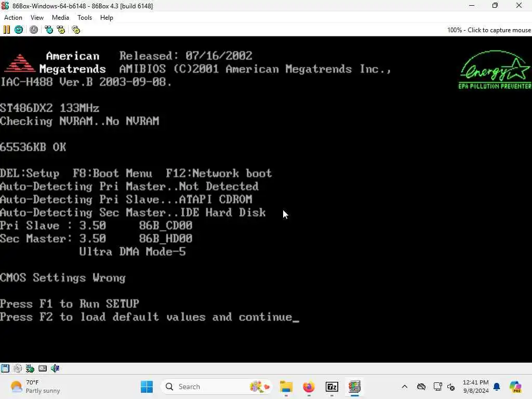Screen dimensions: 532x399
Task: Click the 86Box taskbar icon
Action: tap(354, 387)
